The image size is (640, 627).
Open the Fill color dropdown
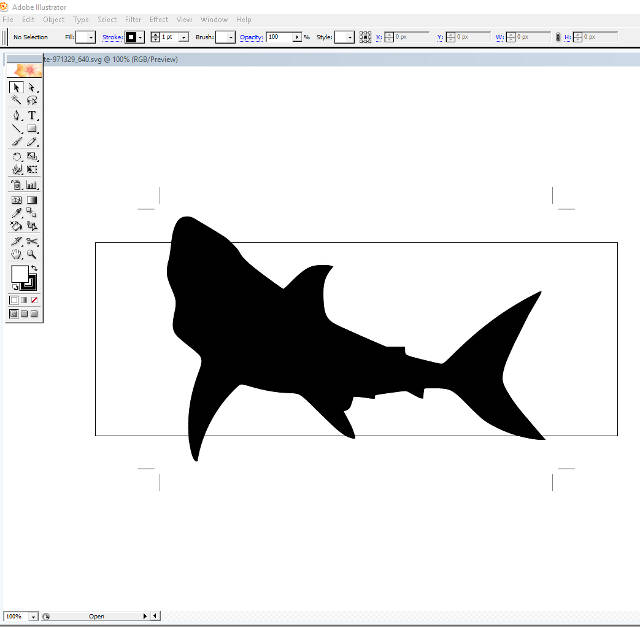pos(91,37)
